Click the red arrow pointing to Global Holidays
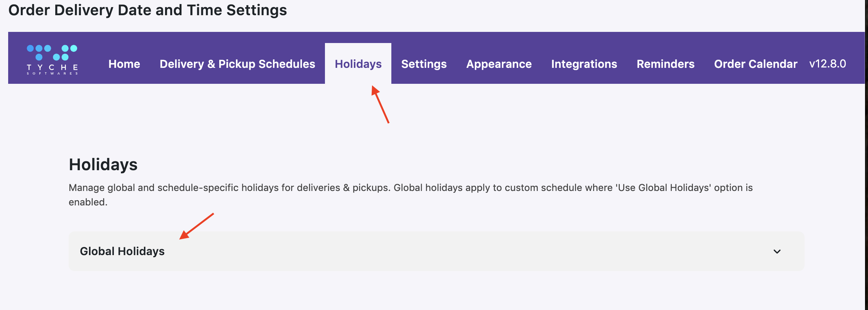Image resolution: width=868 pixels, height=310 pixels. point(196,226)
